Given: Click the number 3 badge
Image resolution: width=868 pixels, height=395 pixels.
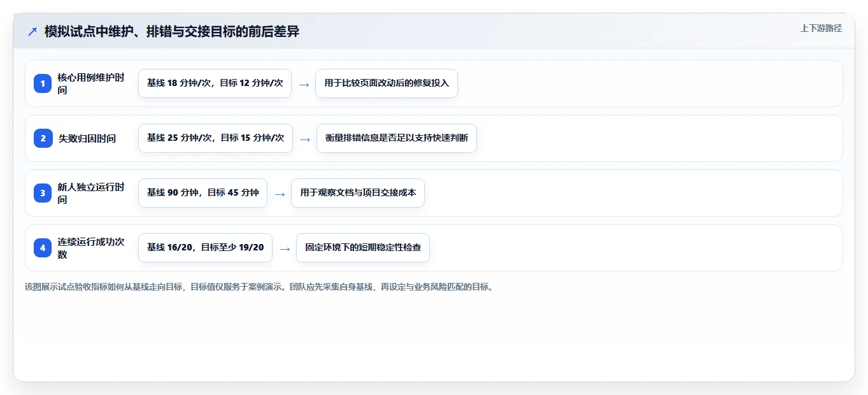Looking at the screenshot, I should (x=43, y=193).
